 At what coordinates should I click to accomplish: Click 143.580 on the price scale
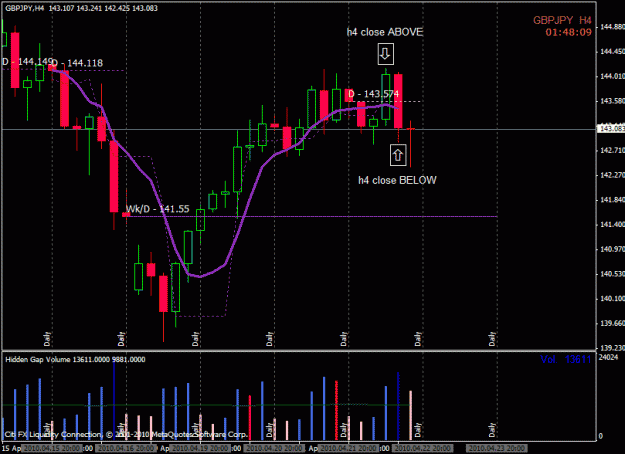coord(612,101)
